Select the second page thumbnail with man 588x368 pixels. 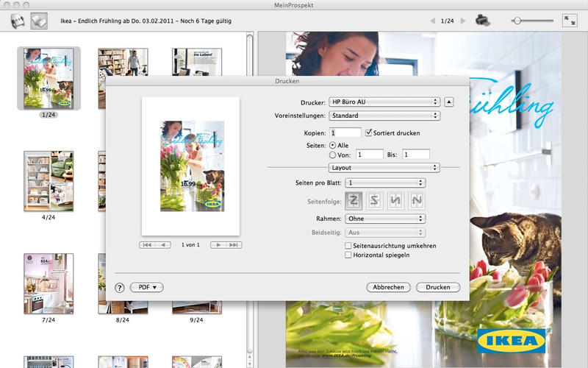[x=123, y=62]
